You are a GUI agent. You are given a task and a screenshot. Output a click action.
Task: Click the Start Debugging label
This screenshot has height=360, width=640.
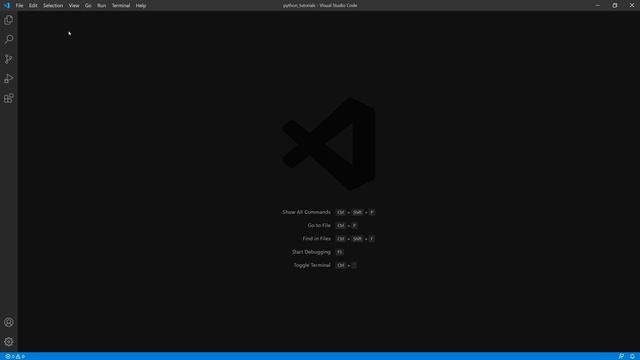(x=311, y=252)
